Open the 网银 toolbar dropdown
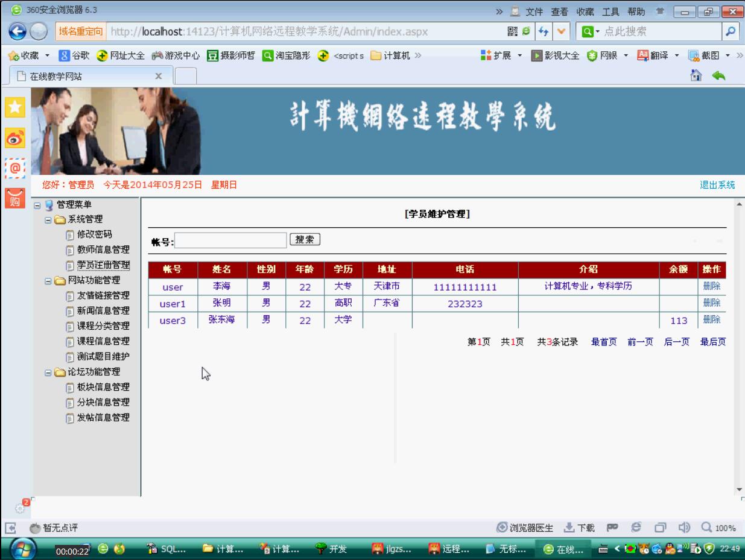This screenshot has width=745, height=560. pyautogui.click(x=607, y=55)
